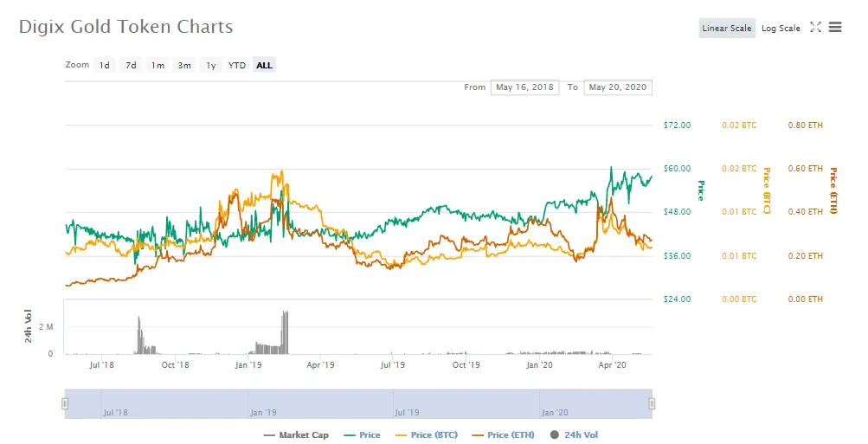Set zoom range to 7d
The width and height of the screenshot is (868, 444).
coord(132,65)
